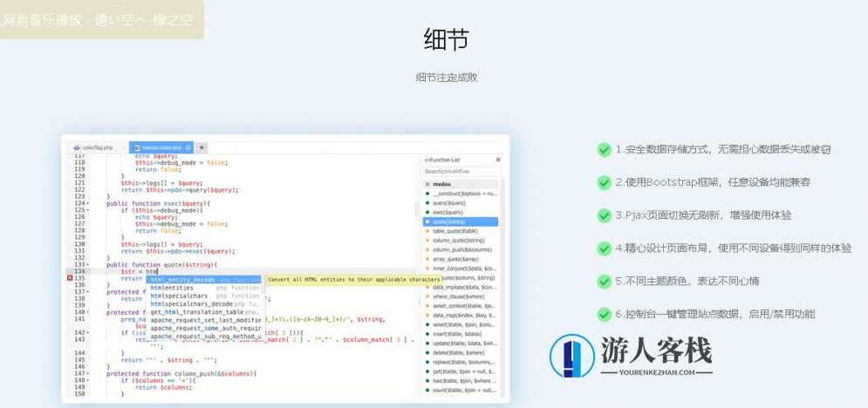
Task: Jump to column_push(&$columns) in Function List
Action: tap(461, 250)
